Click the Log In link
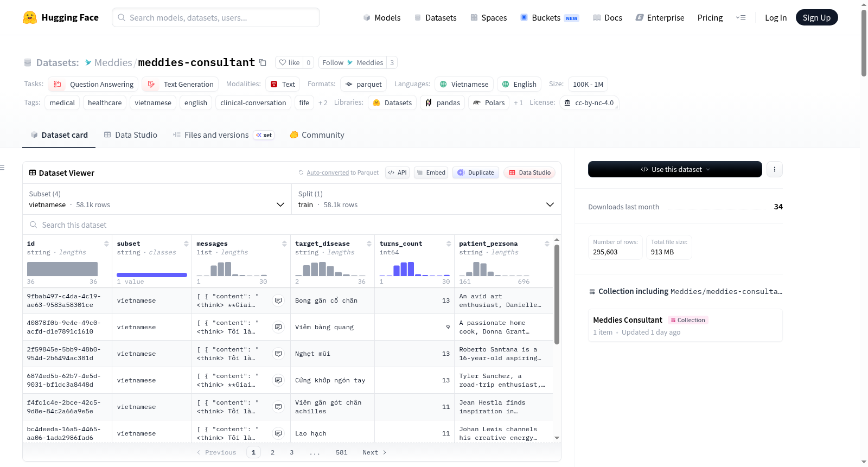The height and width of the screenshot is (467, 868). pos(776,18)
